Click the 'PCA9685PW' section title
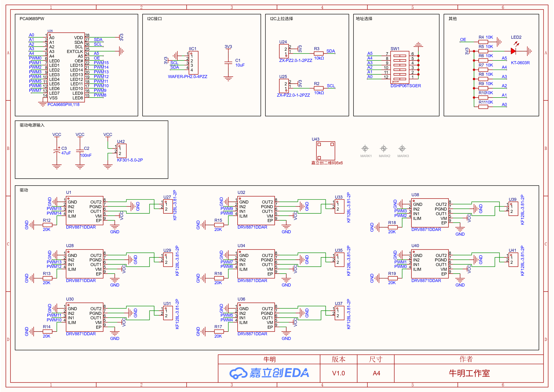This screenshot has height=392, width=554. pos(32,19)
